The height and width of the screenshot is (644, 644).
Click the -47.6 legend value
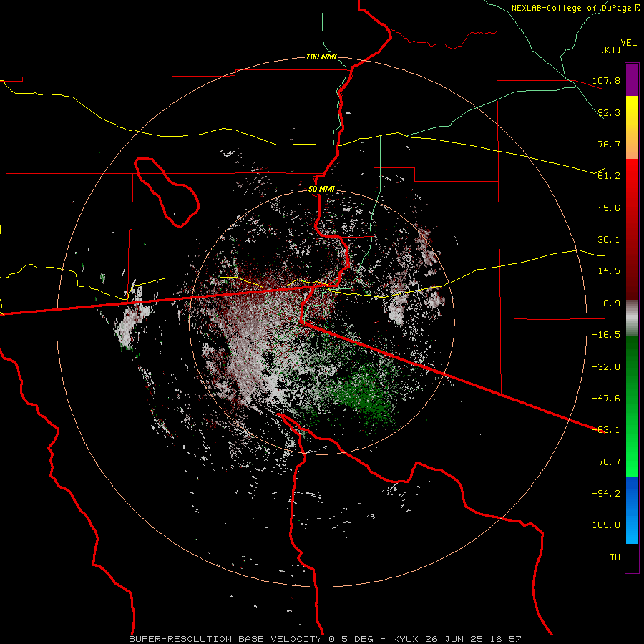coord(606,399)
